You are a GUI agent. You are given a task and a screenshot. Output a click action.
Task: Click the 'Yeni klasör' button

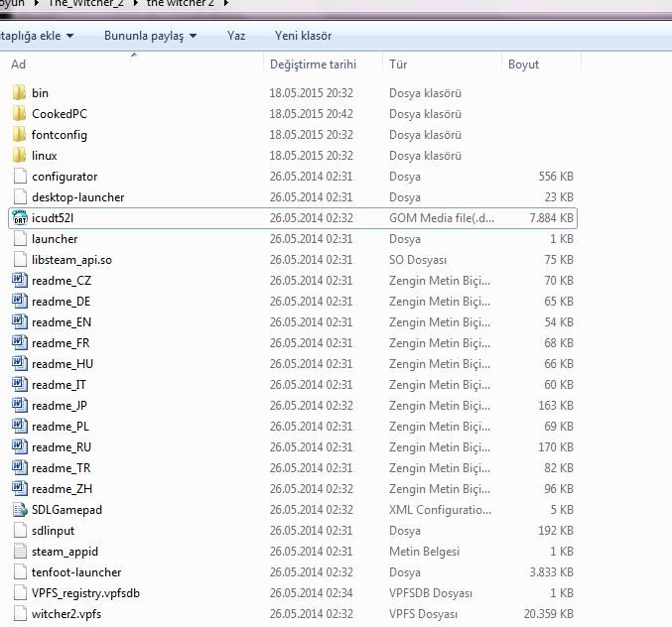303,36
